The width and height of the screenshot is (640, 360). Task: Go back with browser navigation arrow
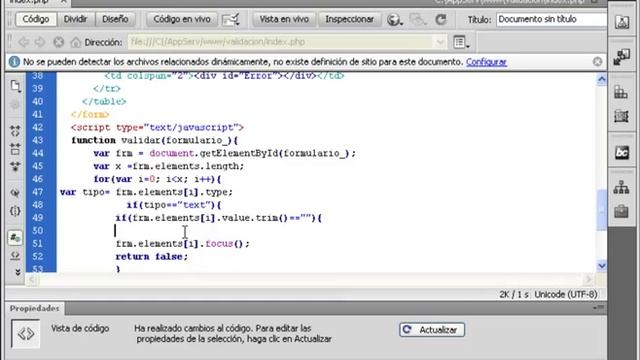23,42
